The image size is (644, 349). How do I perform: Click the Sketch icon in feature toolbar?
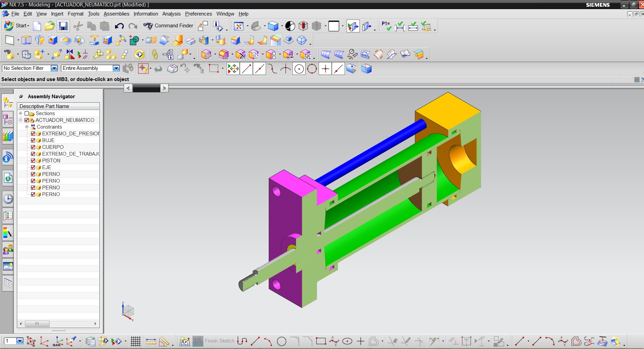pos(9,40)
